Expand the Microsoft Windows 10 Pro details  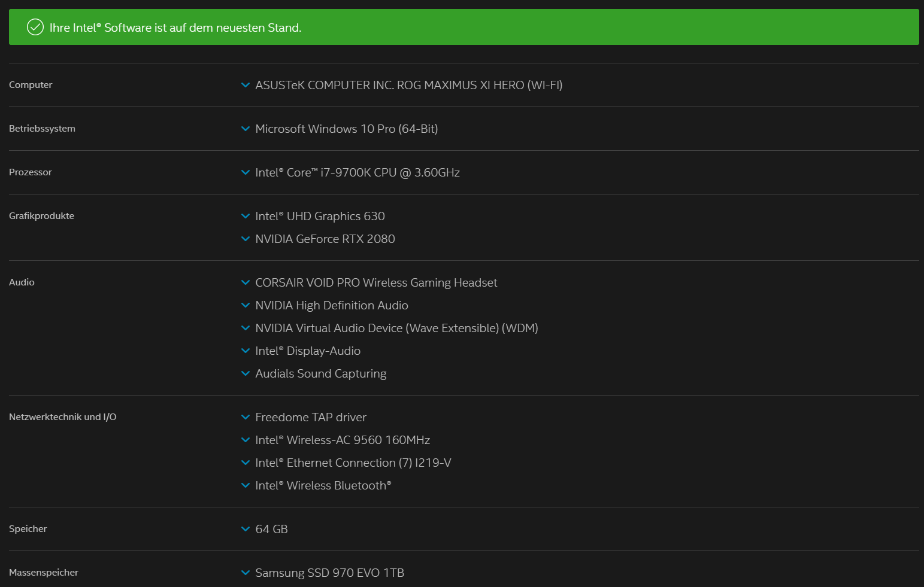click(x=245, y=129)
